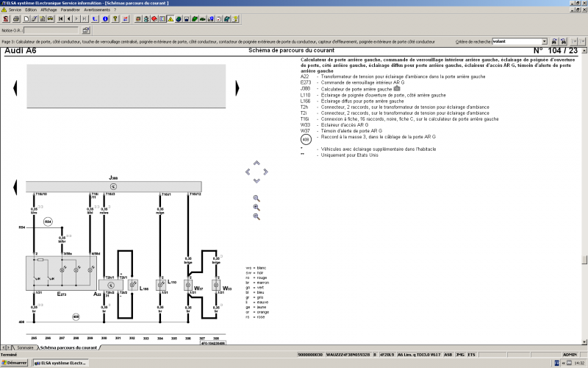Click the blue floppy disk toolbar icon

pyautogui.click(x=187, y=19)
